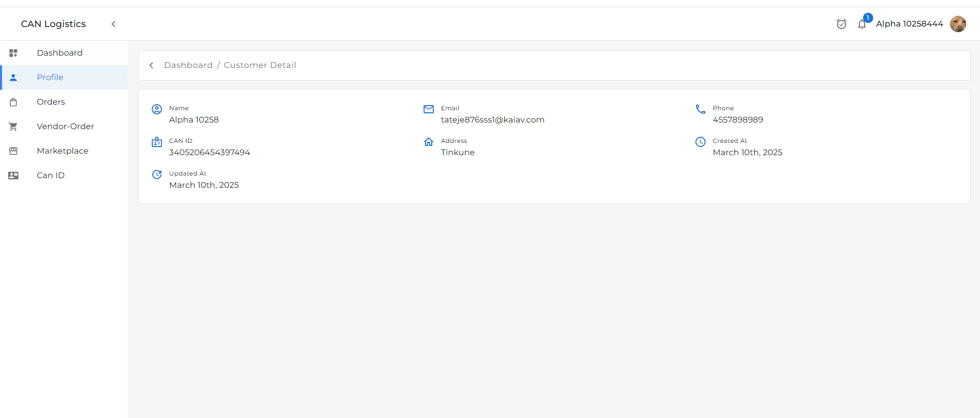Click the Email envelope icon
Image resolution: width=980 pixels, height=418 pixels.
(429, 109)
